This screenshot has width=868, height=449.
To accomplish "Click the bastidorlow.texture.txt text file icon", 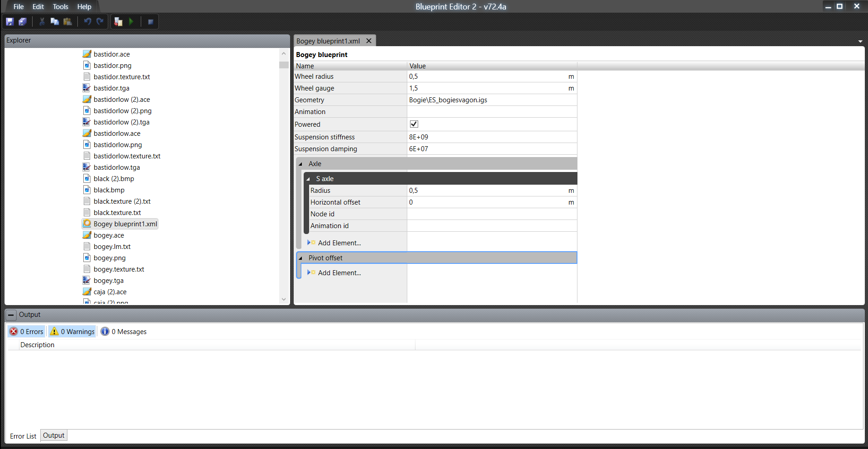I will (x=87, y=156).
